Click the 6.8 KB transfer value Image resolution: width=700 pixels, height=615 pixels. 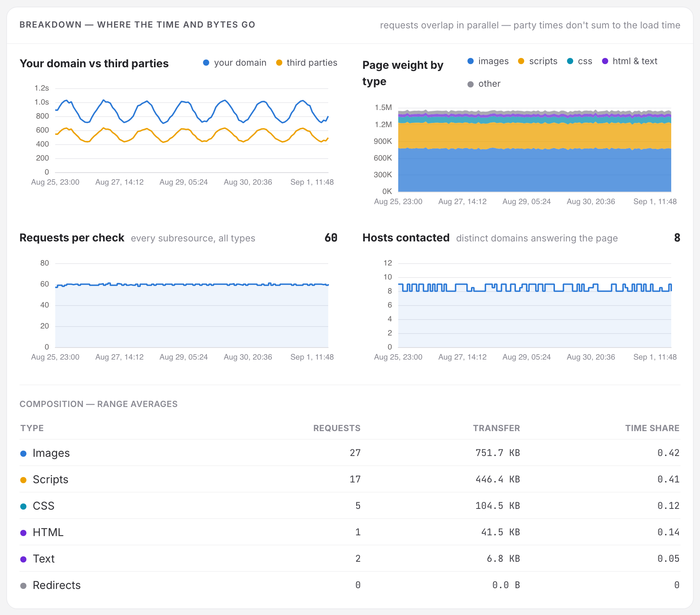point(503,559)
